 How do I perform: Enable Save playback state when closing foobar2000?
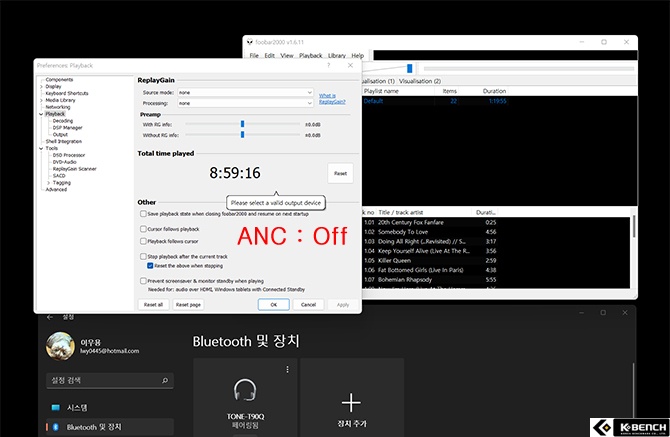144,214
